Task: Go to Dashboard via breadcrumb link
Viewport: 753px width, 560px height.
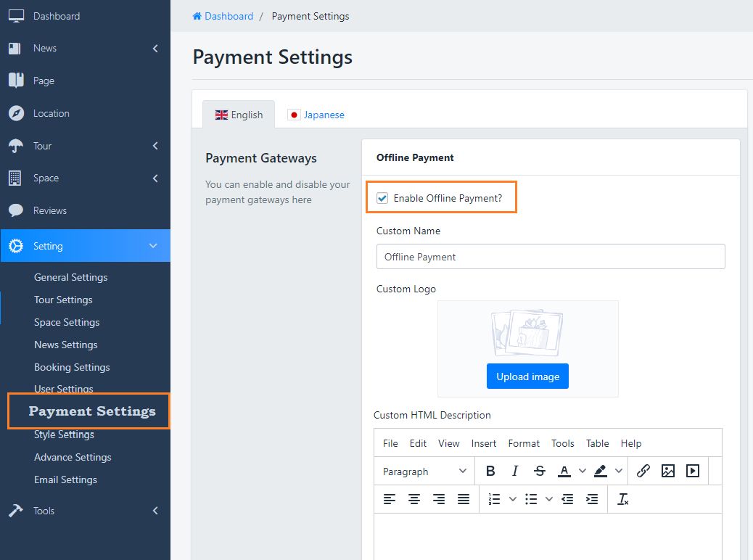Action: [229, 16]
